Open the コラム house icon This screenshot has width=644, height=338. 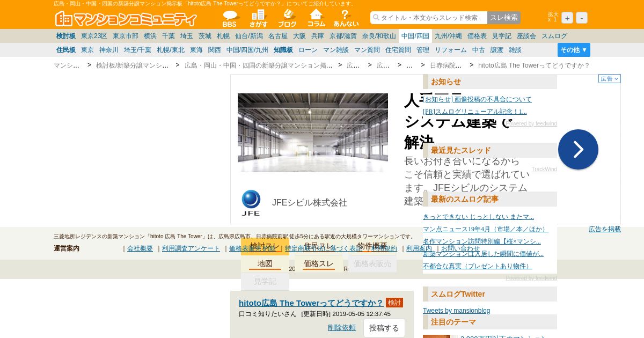point(316,18)
